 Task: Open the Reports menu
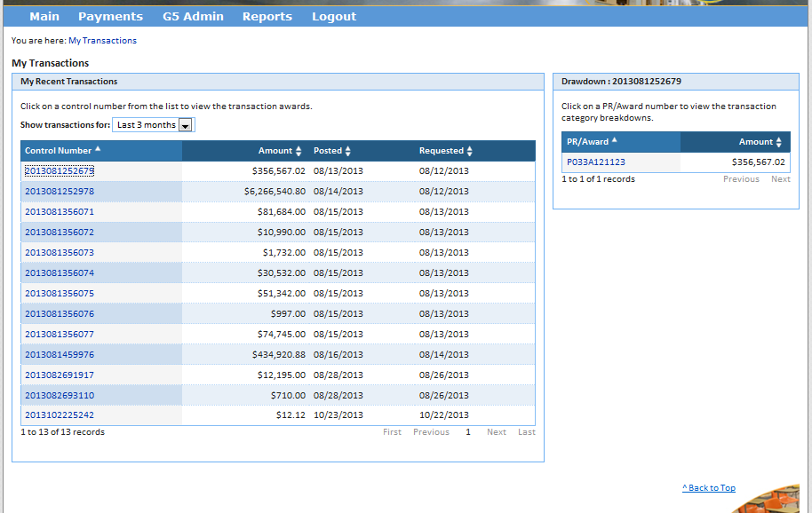pos(267,16)
